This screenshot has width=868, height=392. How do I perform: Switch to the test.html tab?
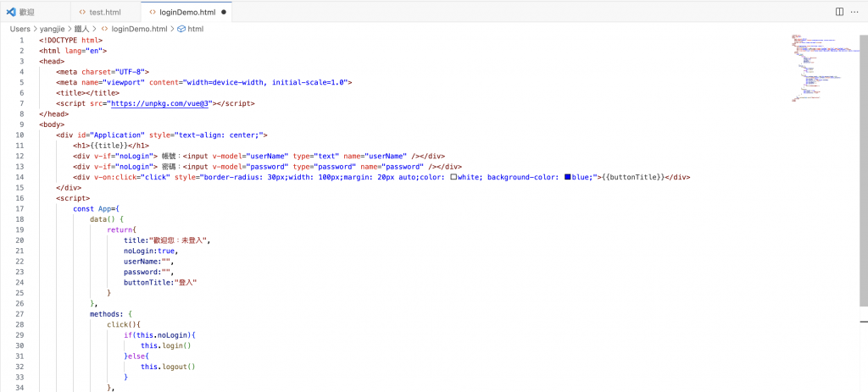[105, 12]
